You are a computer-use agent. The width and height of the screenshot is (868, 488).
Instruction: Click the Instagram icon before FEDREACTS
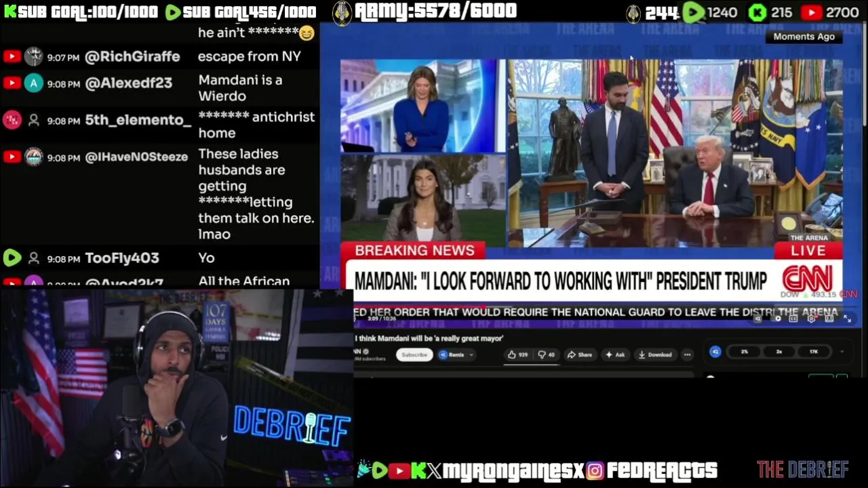pyautogui.click(x=595, y=470)
